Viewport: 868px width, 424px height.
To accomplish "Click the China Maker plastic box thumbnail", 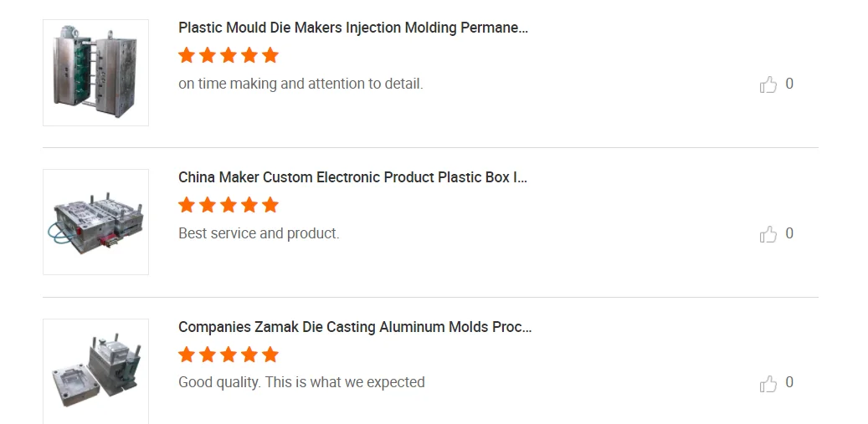I will [95, 222].
